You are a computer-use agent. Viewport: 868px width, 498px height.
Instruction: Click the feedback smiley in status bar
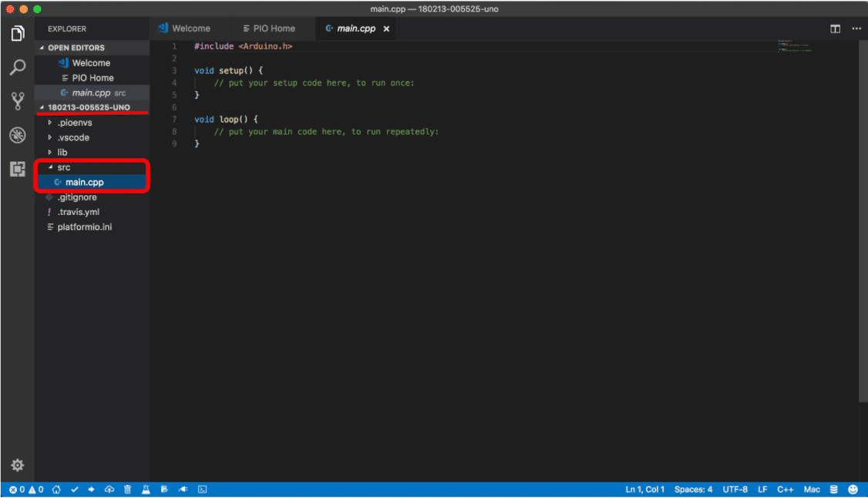click(x=853, y=490)
